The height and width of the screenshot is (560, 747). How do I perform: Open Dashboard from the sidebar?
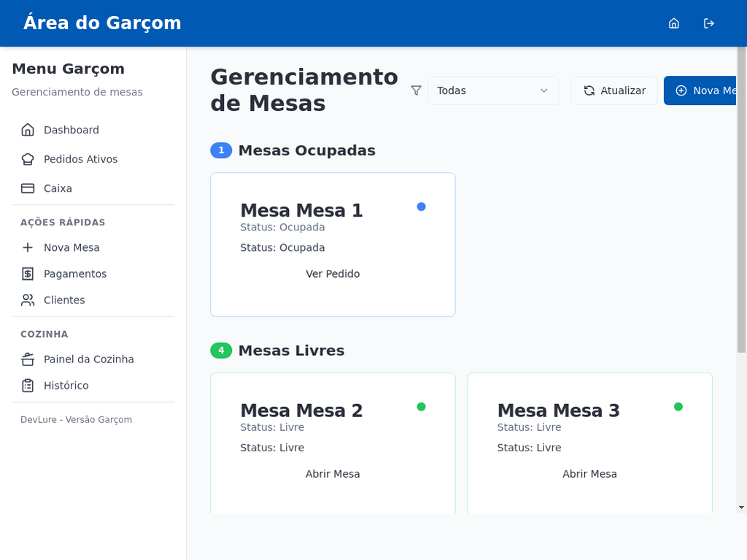click(x=71, y=130)
